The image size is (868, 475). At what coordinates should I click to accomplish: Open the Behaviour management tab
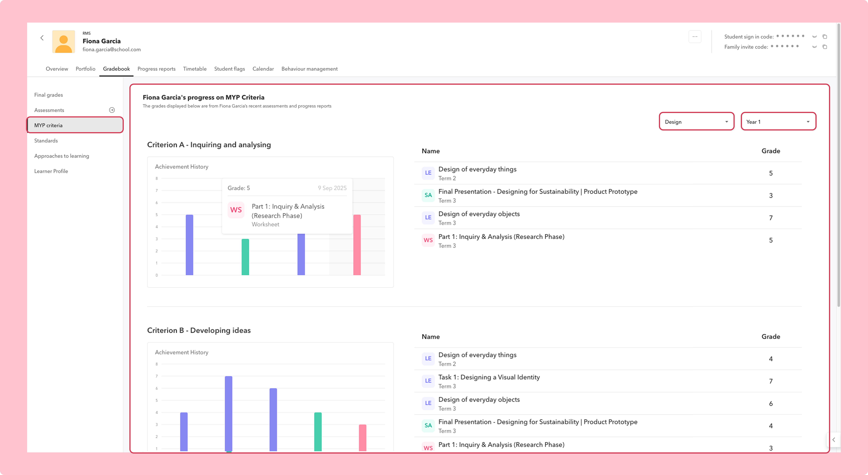(309, 69)
